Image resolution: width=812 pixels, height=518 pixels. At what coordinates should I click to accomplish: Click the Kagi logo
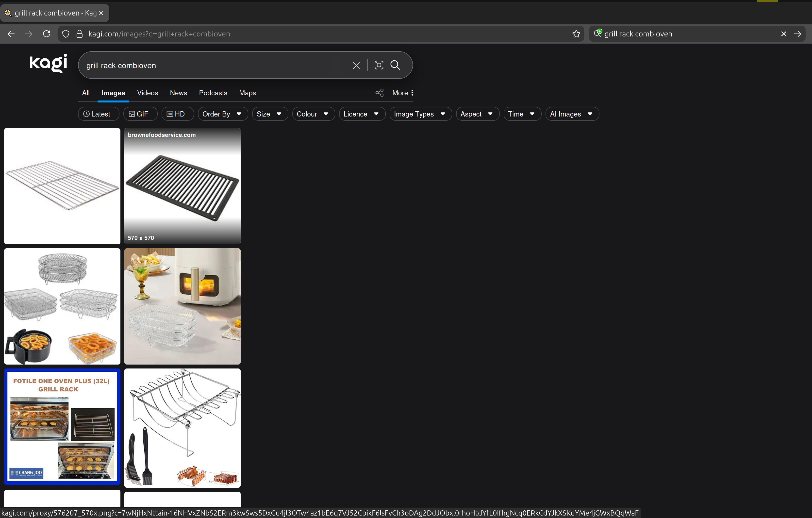tap(48, 63)
